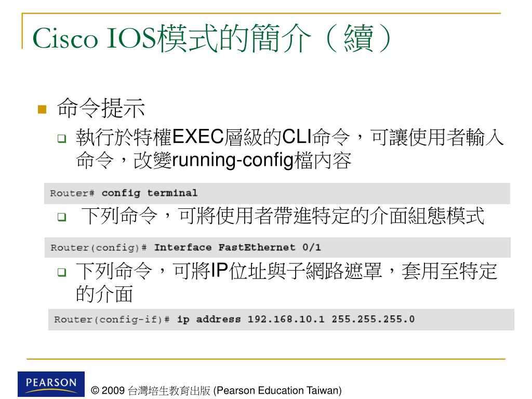Click the Pearson logo
This screenshot has height=399, width=532.
click(51, 384)
